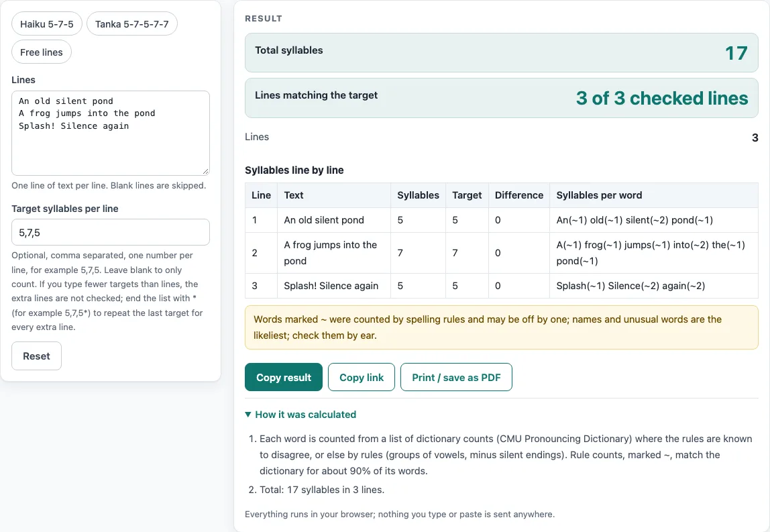
Task: Open Print / save as PDF
Action: point(456,377)
